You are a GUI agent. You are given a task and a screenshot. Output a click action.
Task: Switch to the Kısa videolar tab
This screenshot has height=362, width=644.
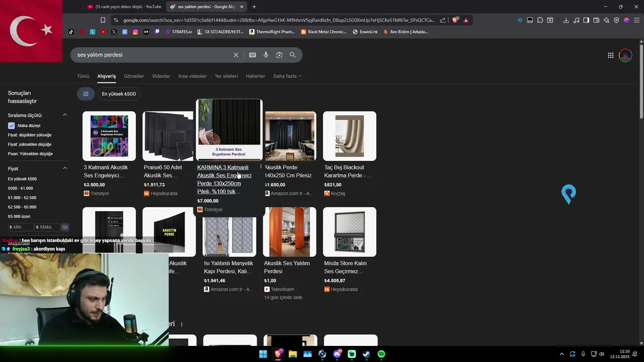click(x=192, y=76)
